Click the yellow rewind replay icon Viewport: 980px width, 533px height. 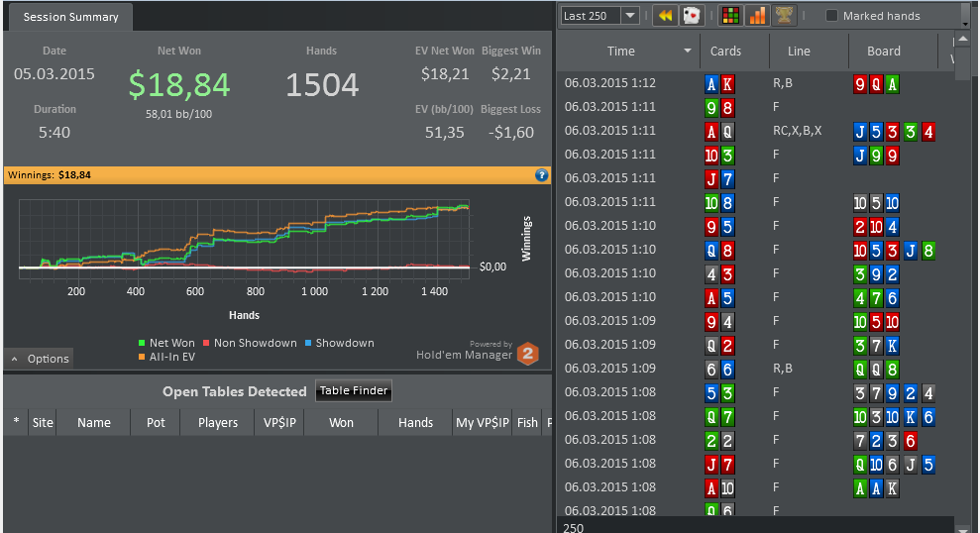(665, 16)
